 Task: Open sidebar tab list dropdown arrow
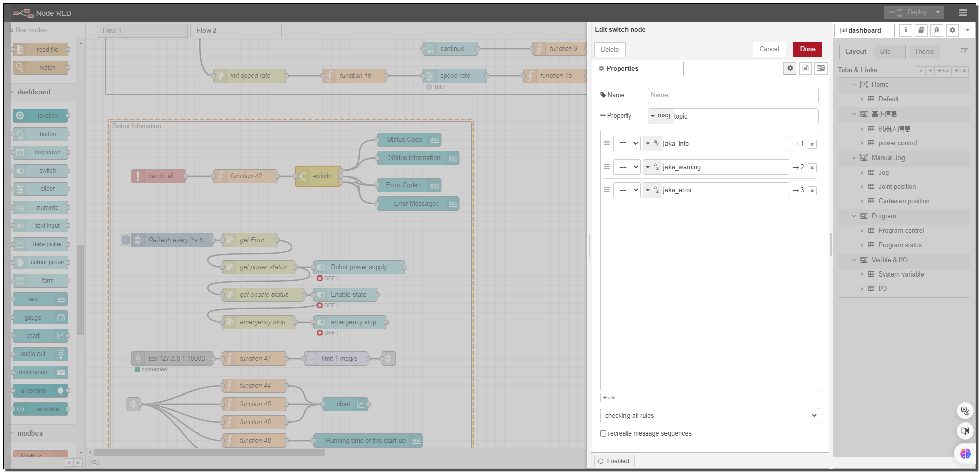[x=967, y=30]
